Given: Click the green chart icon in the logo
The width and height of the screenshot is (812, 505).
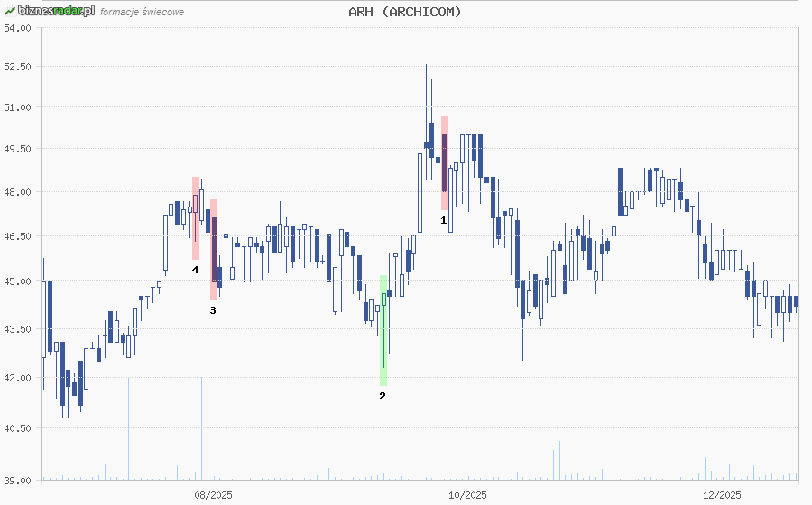Looking at the screenshot, I should 9,10.
